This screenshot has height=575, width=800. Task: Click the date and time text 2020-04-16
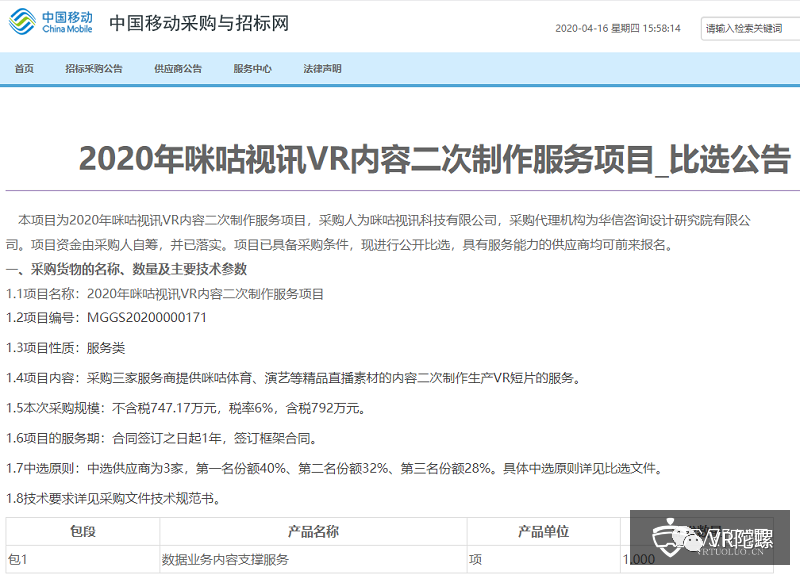[x=617, y=29]
